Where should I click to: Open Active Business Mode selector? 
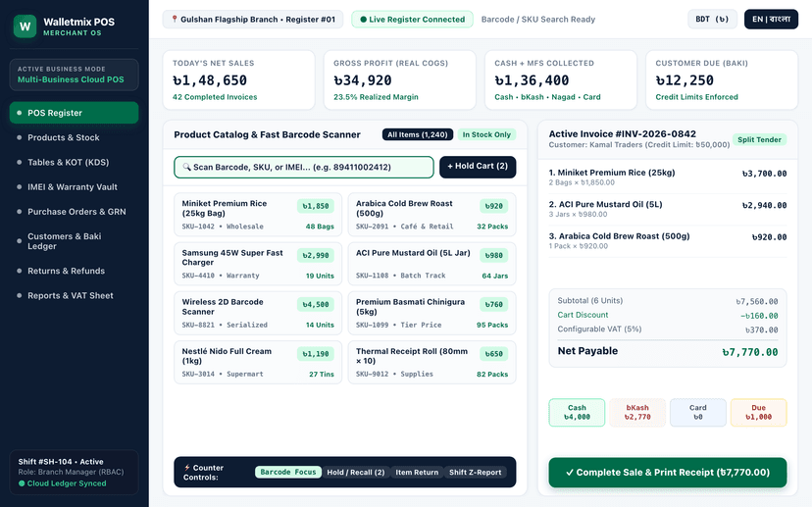coord(75,75)
